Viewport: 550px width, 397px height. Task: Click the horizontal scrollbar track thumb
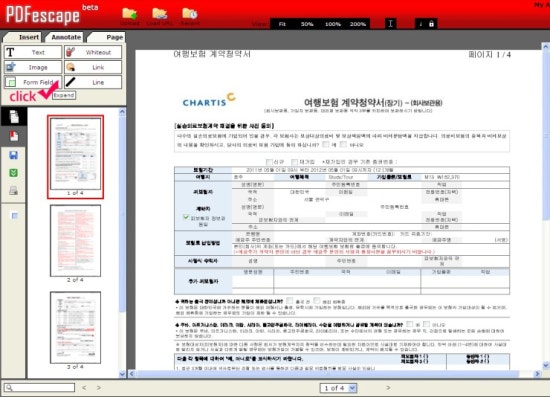point(327,374)
